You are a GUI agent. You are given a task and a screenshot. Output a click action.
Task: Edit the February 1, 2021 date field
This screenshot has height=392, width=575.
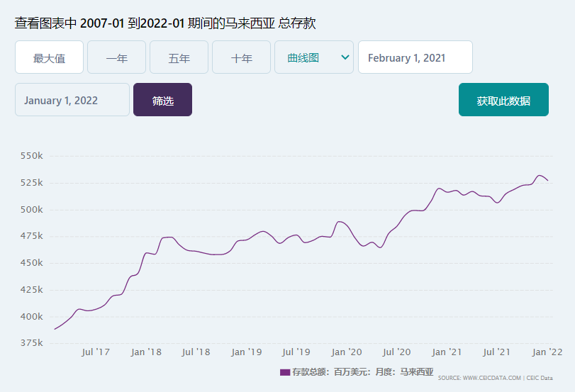(415, 57)
